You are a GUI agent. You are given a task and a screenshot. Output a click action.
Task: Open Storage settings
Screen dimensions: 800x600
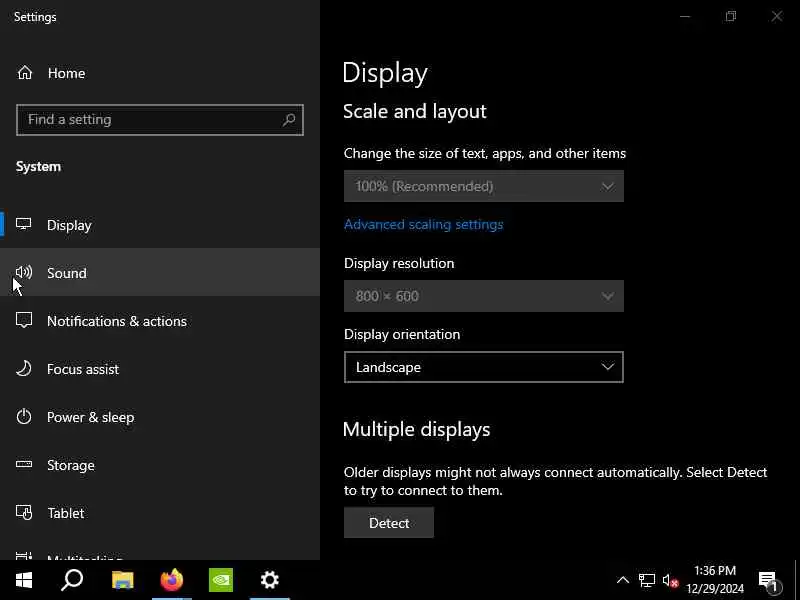(x=160, y=464)
